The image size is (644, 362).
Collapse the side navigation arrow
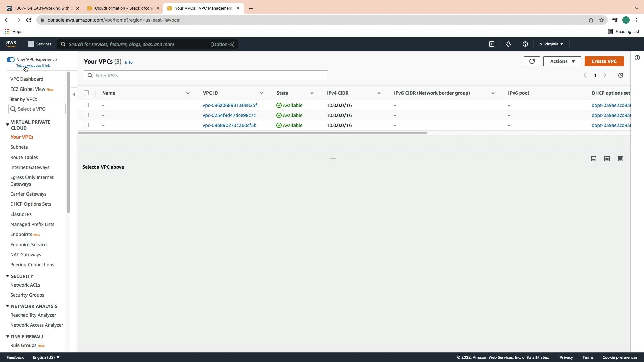point(74,95)
